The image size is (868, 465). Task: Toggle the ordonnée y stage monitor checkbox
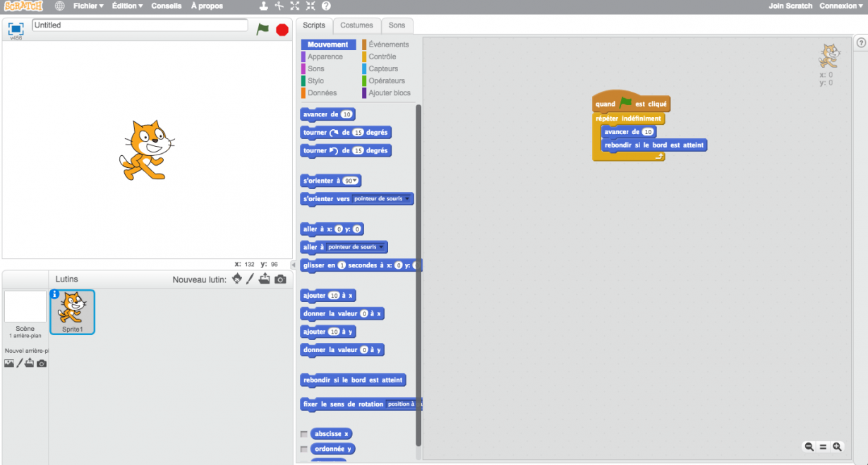pyautogui.click(x=304, y=449)
